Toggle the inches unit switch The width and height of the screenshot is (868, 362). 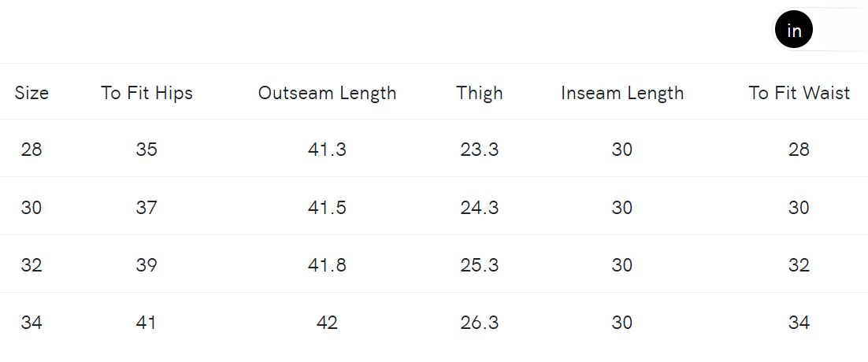819,31
